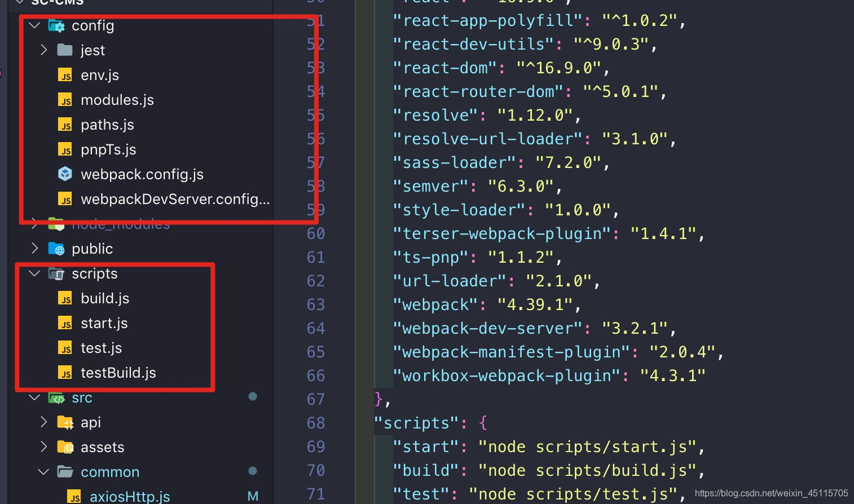
Task: Click the common folder icon
Action: (x=65, y=472)
